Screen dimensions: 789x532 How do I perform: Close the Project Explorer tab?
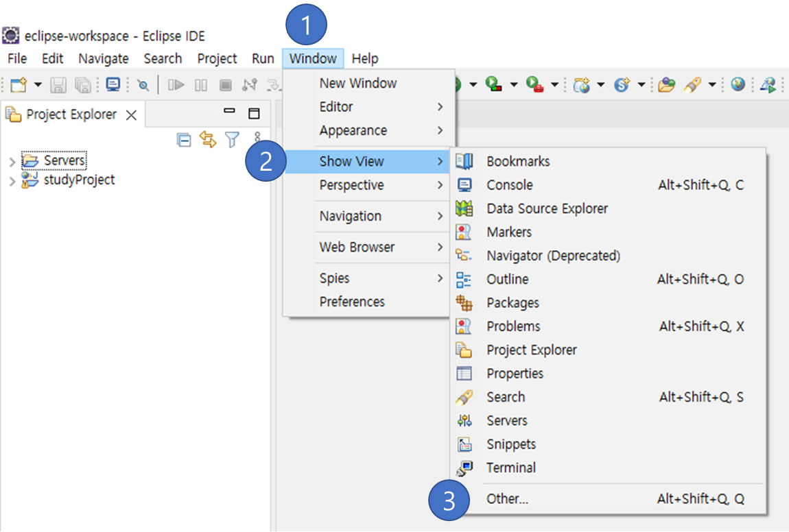(131, 115)
